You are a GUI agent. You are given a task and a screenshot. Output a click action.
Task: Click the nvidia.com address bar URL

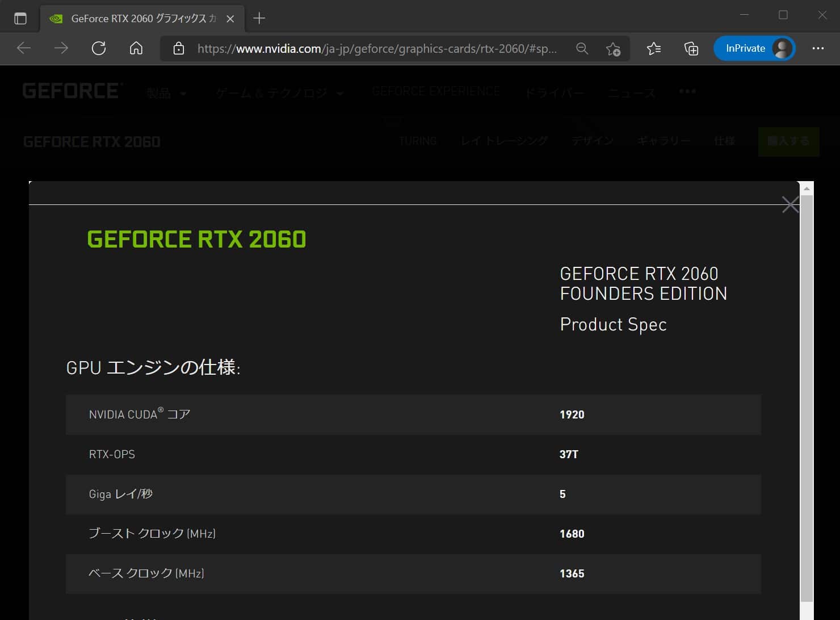[x=377, y=49]
